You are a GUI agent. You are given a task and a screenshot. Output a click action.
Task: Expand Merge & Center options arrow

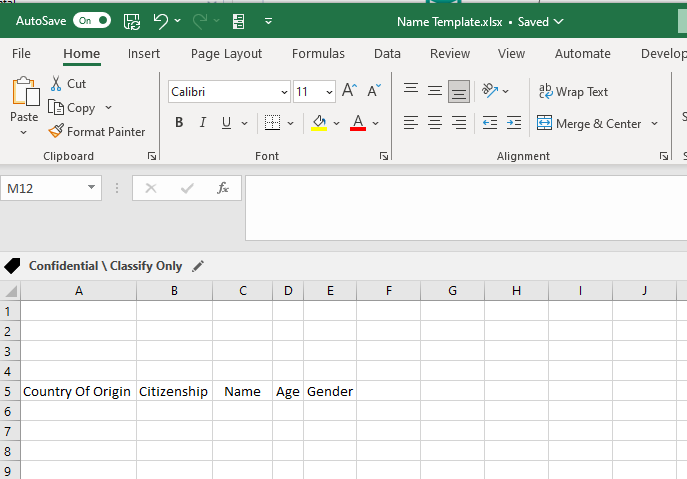point(654,124)
